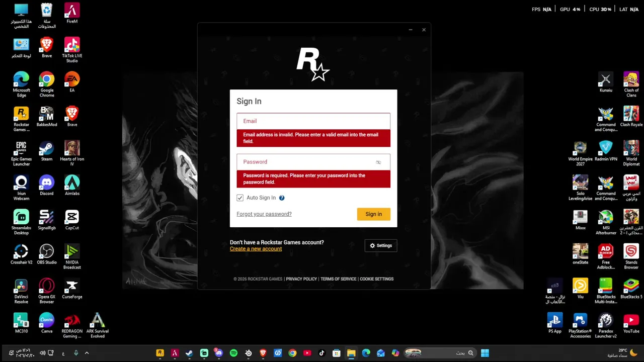Open Forgot your password link
This screenshot has height=362, width=644.
coord(264,214)
